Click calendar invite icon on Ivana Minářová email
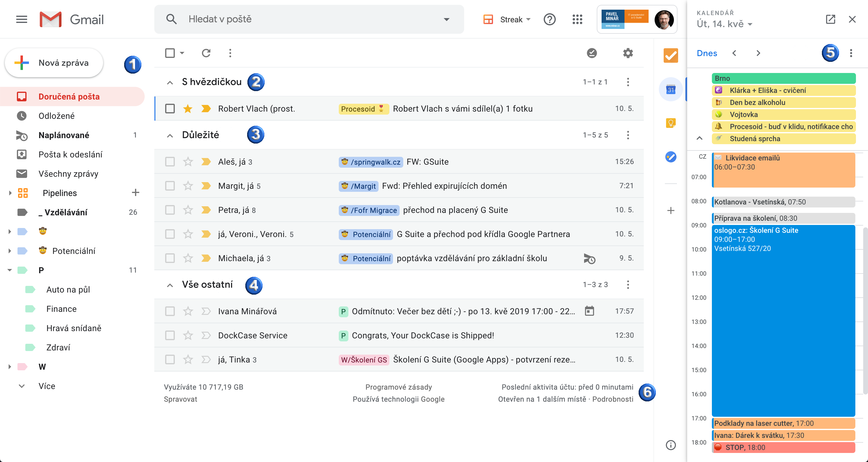 589,311
